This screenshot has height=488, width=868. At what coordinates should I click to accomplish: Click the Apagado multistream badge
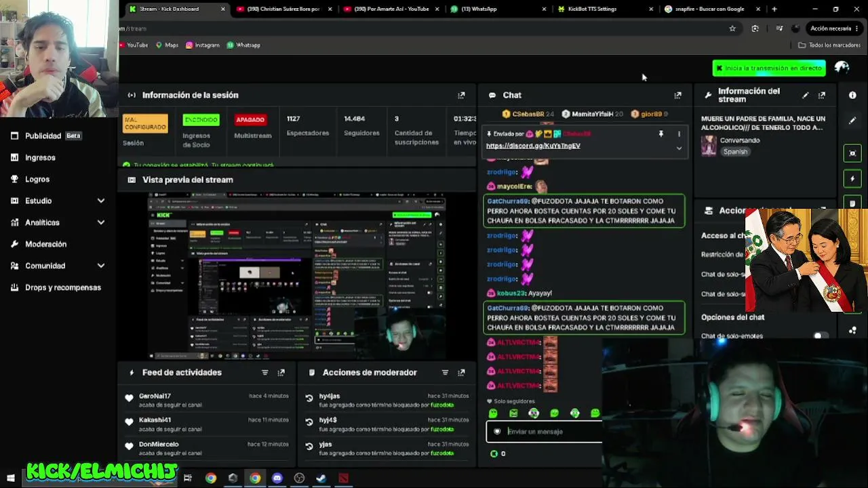pyautogui.click(x=250, y=120)
